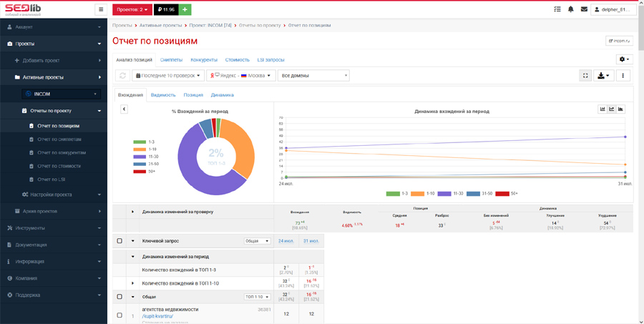Switch to the LSI запросы tab

[x=270, y=60]
